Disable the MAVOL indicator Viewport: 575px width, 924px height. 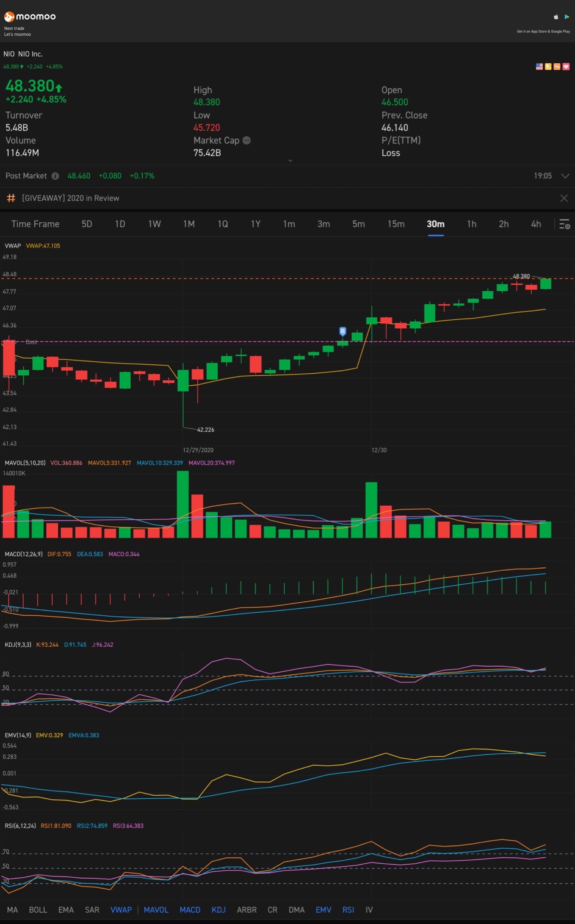[156, 910]
